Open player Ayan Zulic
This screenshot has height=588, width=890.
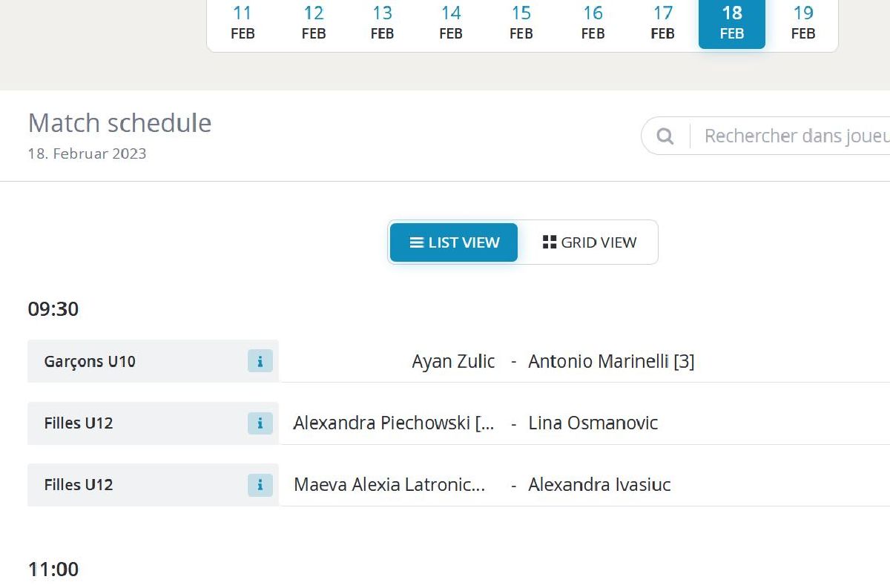click(x=453, y=362)
